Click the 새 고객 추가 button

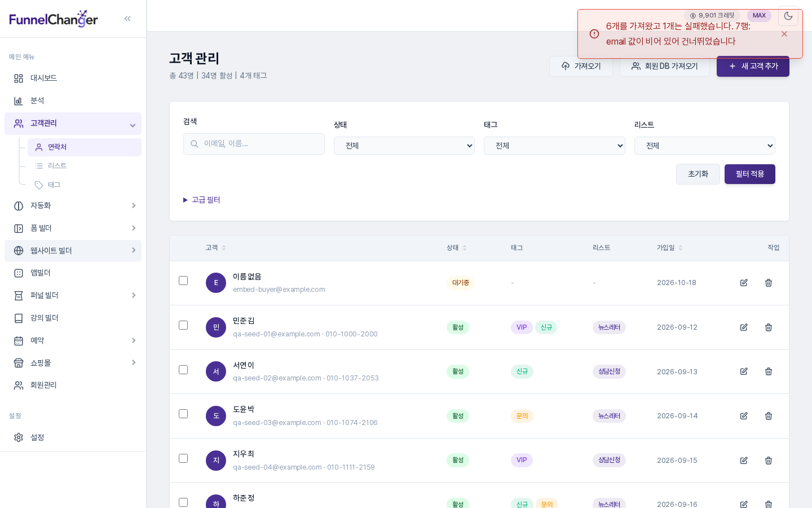pos(753,66)
